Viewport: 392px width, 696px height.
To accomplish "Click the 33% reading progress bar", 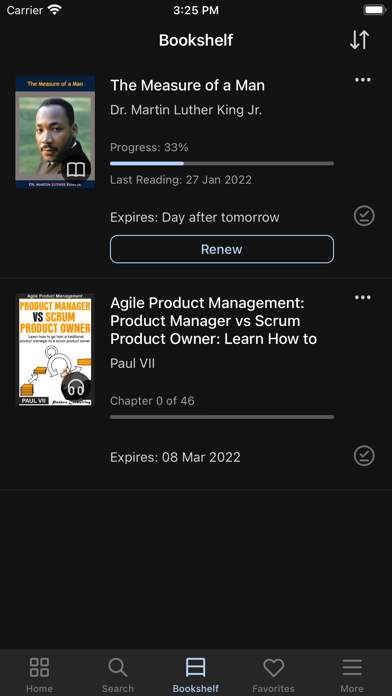I will click(222, 163).
